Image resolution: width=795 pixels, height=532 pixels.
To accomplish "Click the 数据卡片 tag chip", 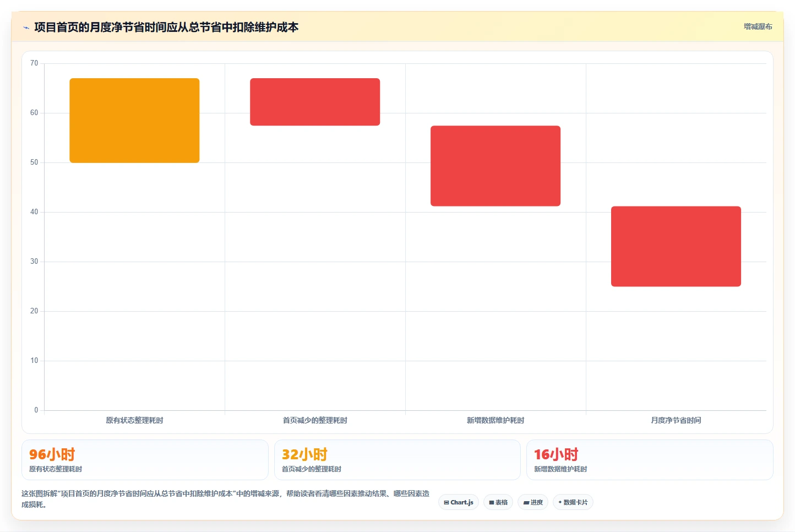I will coord(573,502).
